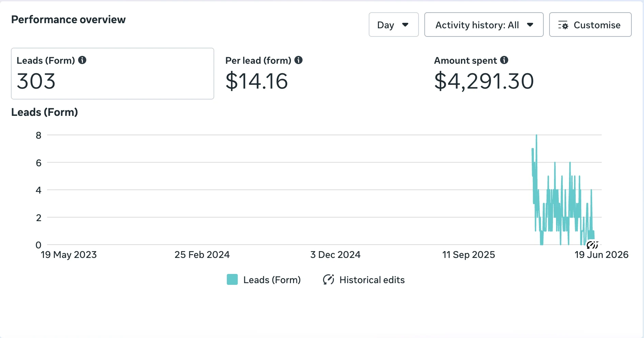The image size is (644, 338).
Task: Click the peak of the leads line chart
Action: coord(537,135)
